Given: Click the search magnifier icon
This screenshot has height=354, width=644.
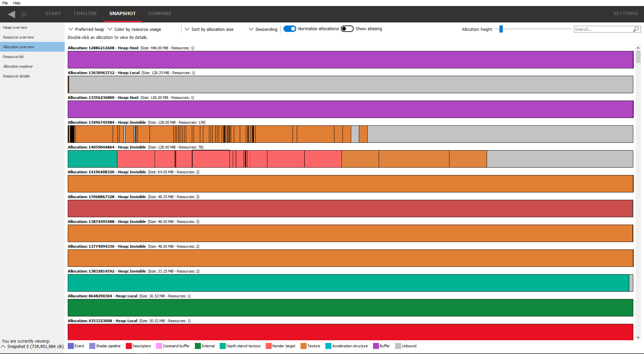Looking at the screenshot, I should pyautogui.click(x=636, y=29).
